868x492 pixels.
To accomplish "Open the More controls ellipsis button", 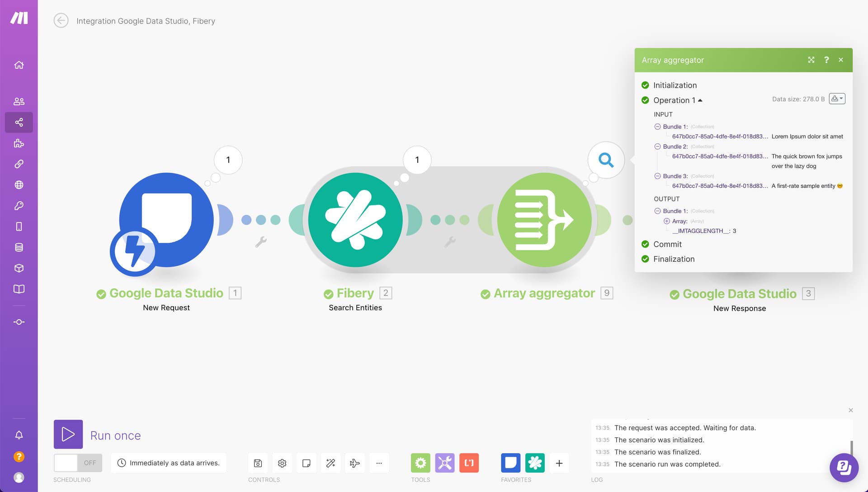I will tap(379, 463).
